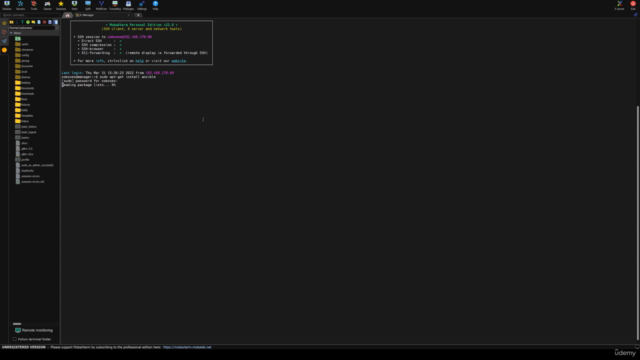Screen dimensions: 640x360
Task: Click the X server icon
Action: click(620, 5)
